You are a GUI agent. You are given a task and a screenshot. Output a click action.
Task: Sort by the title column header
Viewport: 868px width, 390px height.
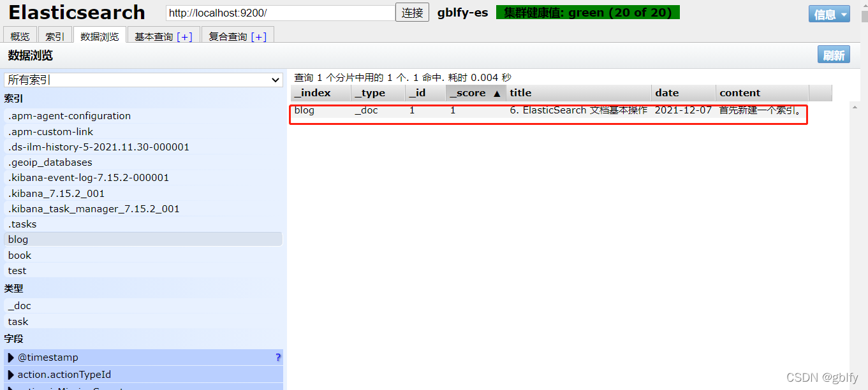[579, 93]
